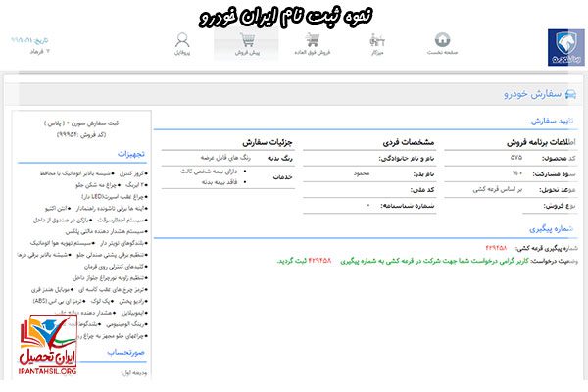Screen dimensions: 588x392
Task: Click the شماره شناسنامه label
Action: (x=408, y=206)
